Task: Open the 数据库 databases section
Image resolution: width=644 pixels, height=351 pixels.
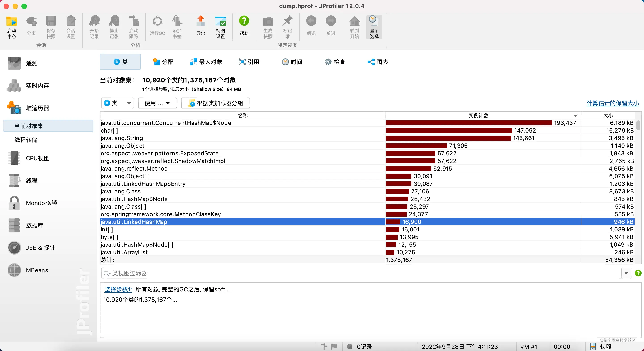Action: (x=25, y=225)
